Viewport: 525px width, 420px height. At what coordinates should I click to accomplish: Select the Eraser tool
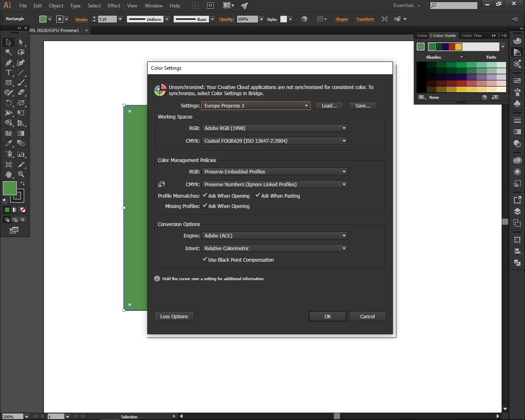tap(21, 93)
